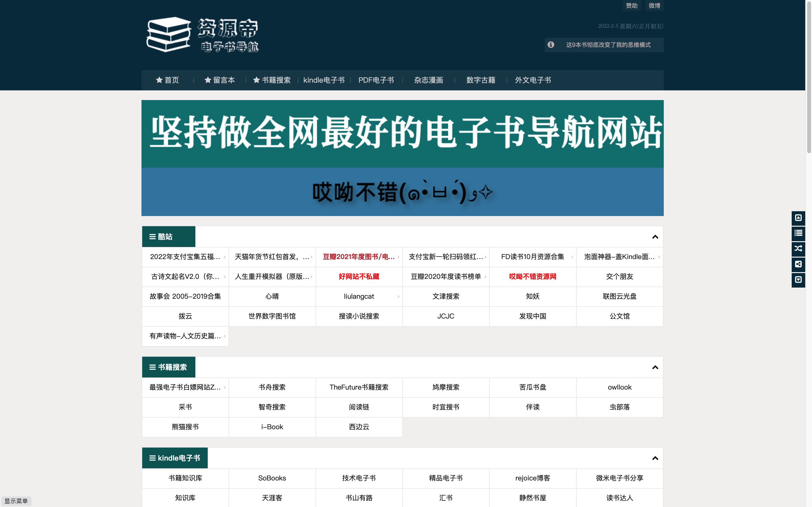Screen dimensions: 812x507
Task: Open owllook link
Action: point(620,387)
